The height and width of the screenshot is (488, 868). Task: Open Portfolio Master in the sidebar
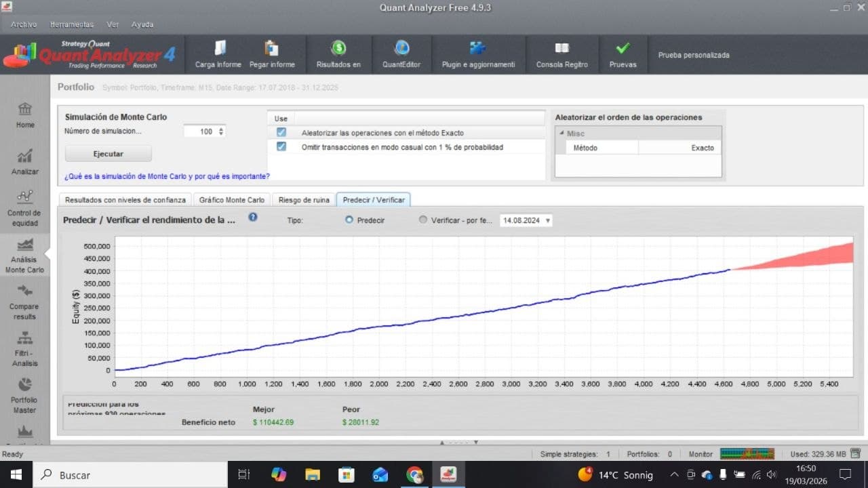(x=25, y=395)
